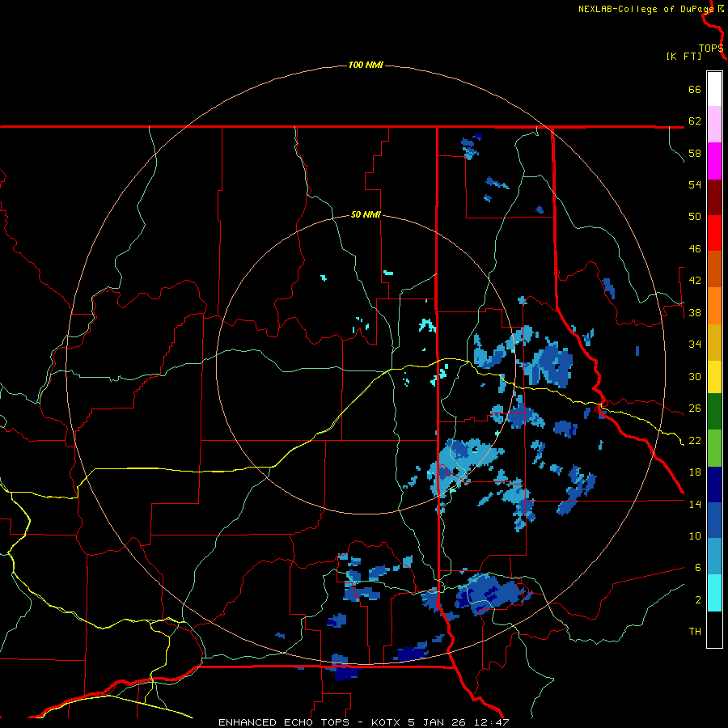This screenshot has height=728, width=728.
Task: Click the "66" legend value
Action: click(x=695, y=89)
